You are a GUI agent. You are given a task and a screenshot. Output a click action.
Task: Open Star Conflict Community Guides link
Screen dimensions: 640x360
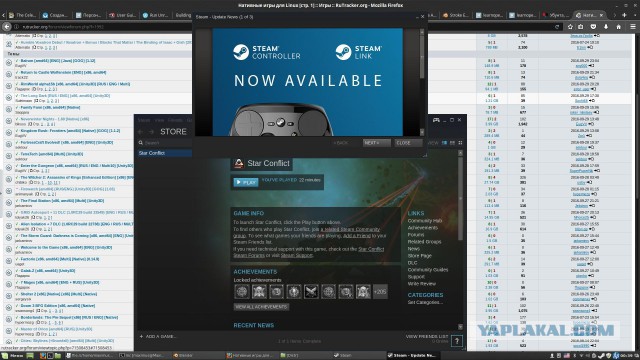coord(428,270)
